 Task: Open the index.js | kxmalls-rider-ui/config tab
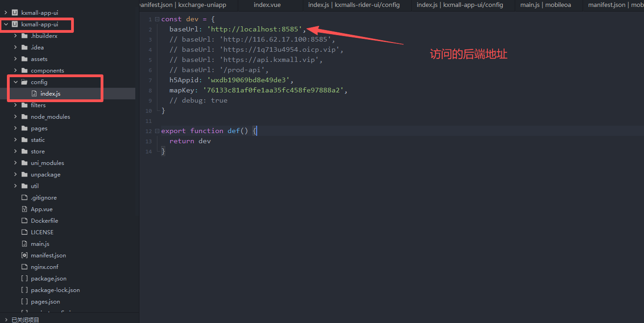pyautogui.click(x=354, y=5)
